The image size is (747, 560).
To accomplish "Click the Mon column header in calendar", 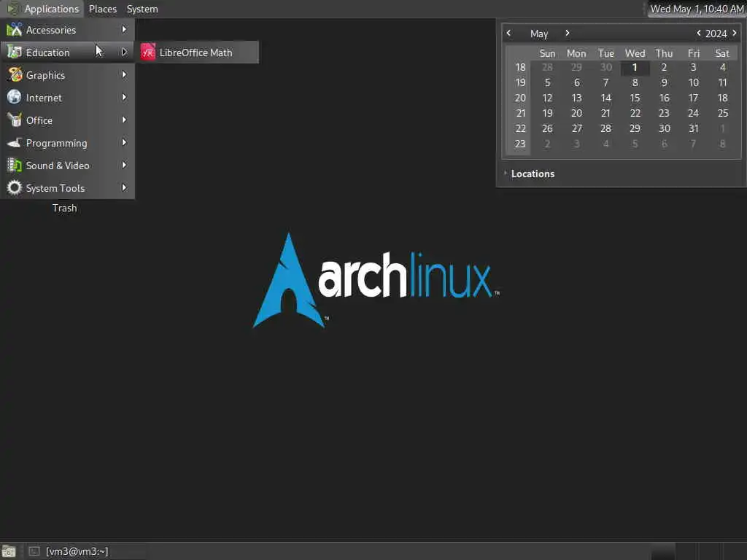I will [576, 53].
